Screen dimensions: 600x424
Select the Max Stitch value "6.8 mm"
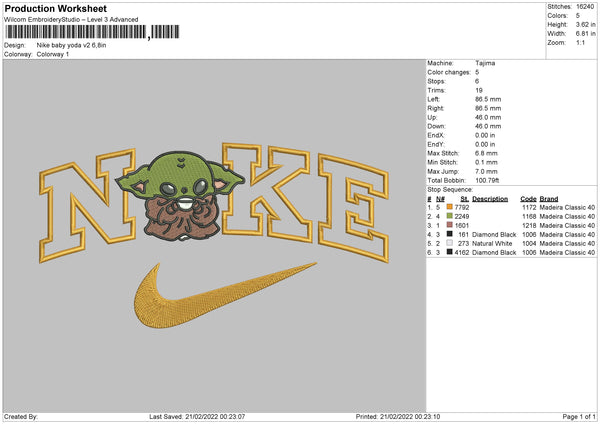tap(486, 153)
